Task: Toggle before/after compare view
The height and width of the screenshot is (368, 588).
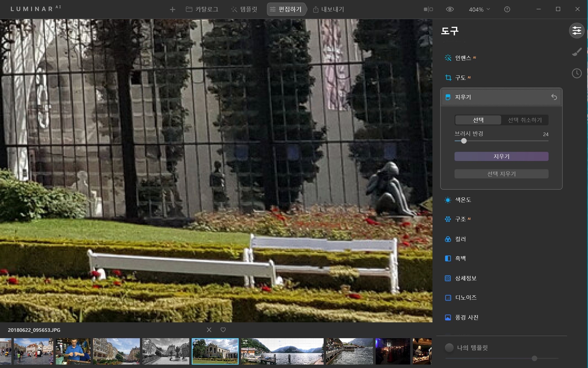Action: point(428,10)
